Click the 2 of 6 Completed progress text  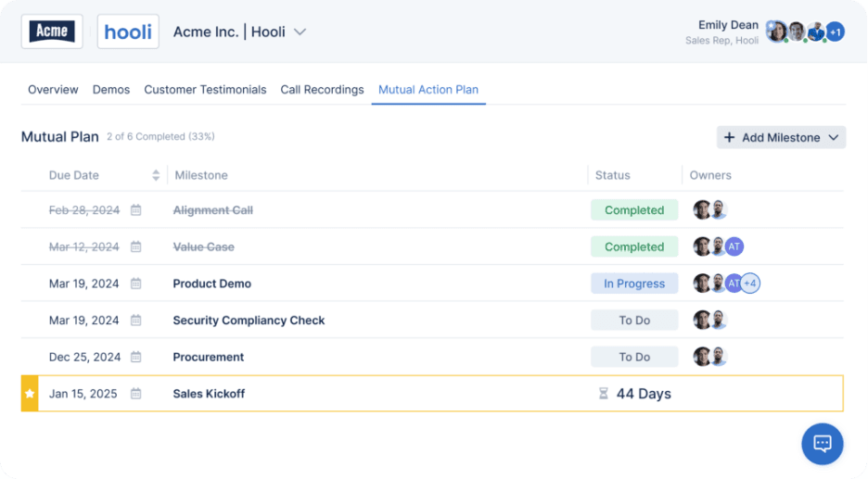point(160,136)
